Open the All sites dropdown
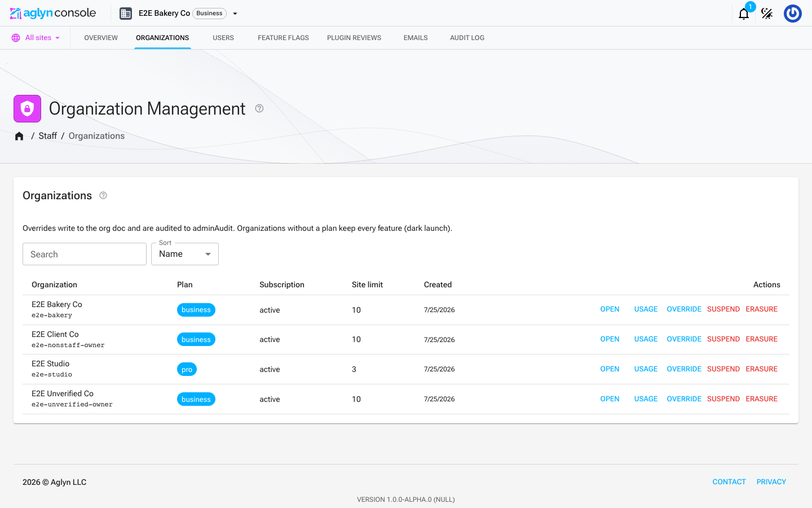 [36, 38]
